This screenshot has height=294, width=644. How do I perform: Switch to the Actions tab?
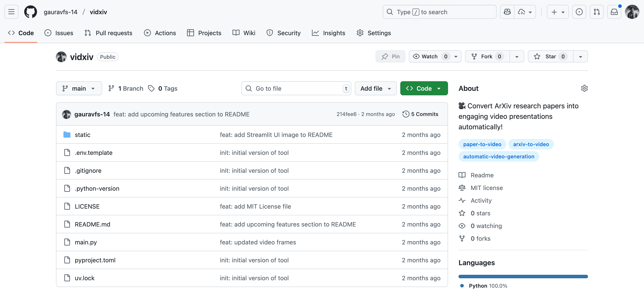(x=160, y=33)
